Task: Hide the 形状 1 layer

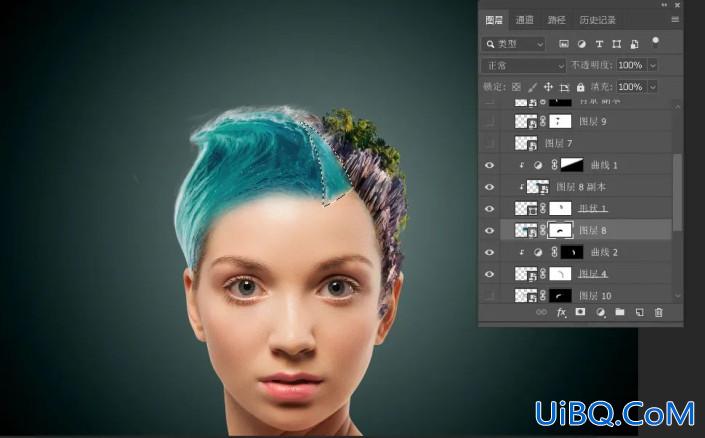Action: tap(490, 209)
